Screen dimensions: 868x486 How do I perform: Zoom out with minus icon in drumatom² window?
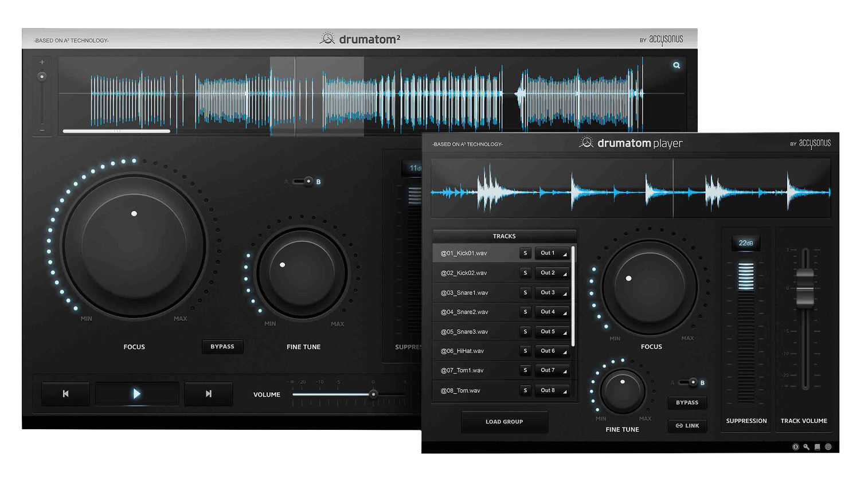click(42, 131)
